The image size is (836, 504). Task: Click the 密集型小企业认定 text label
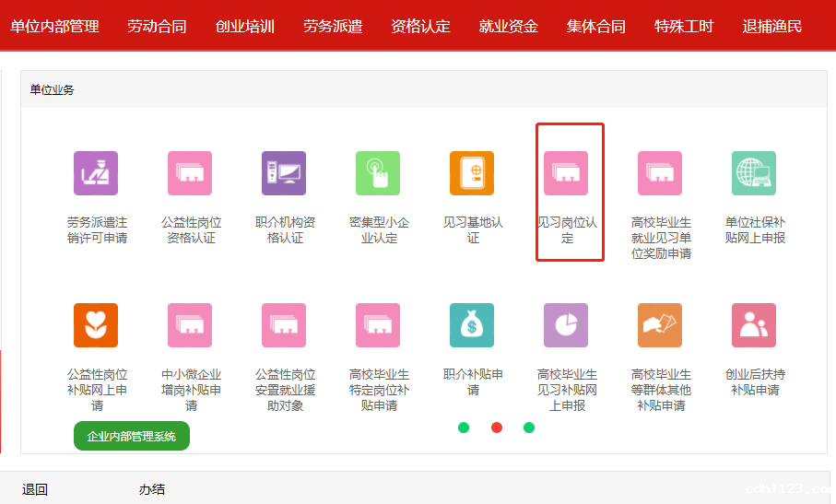(x=379, y=230)
